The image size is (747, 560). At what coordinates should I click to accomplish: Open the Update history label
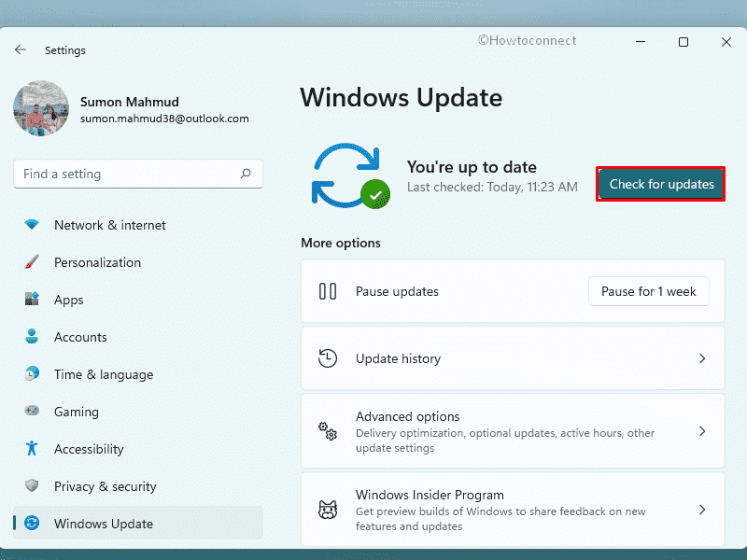tap(399, 358)
